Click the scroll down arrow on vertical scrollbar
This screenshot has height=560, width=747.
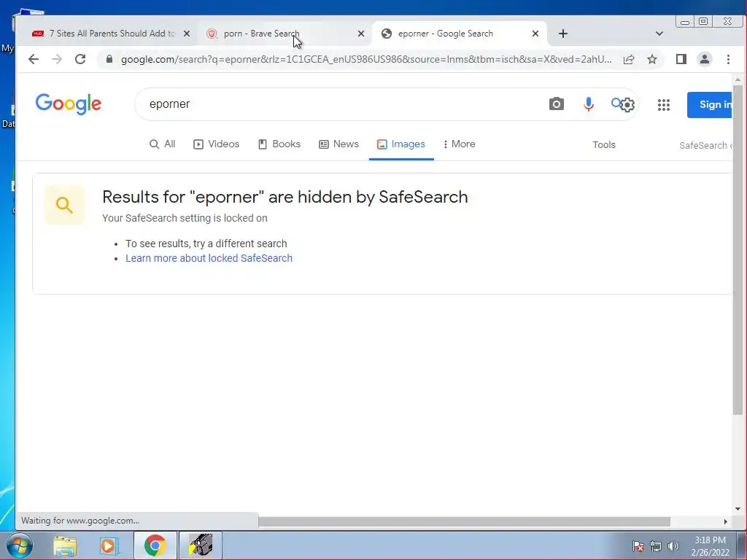(x=738, y=508)
